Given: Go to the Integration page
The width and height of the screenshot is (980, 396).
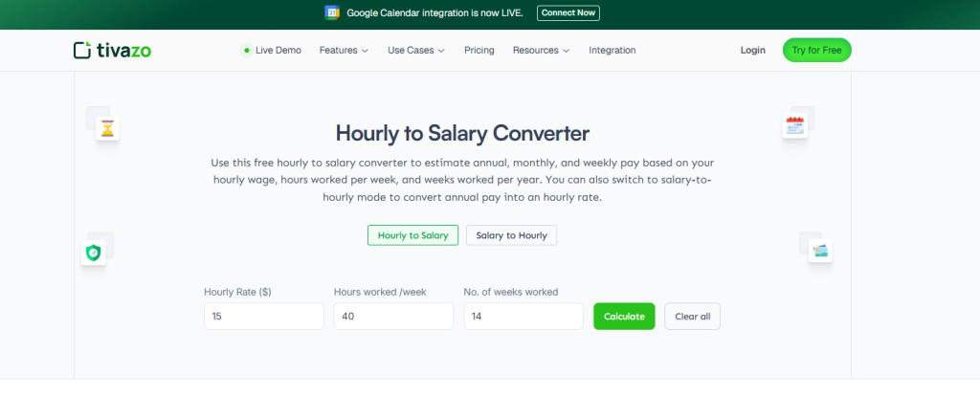Looking at the screenshot, I should coord(612,50).
